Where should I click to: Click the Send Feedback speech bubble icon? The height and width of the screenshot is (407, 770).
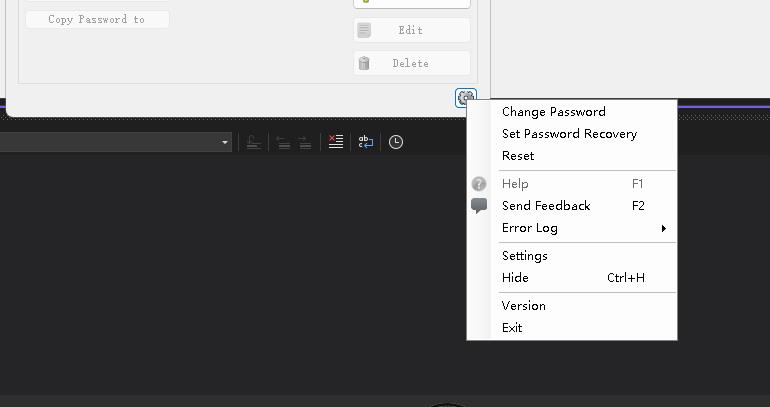click(479, 205)
